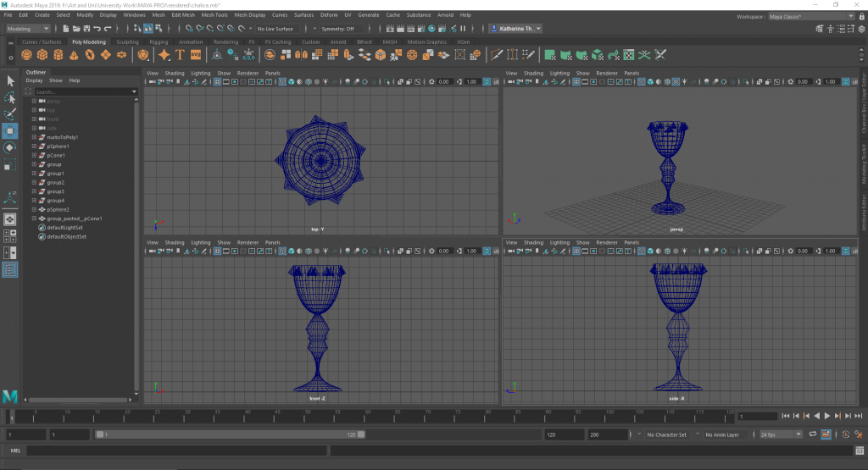Viewport: 868px width, 470px height.
Task: Switch to the Sculpting shelf tab
Action: tap(127, 41)
